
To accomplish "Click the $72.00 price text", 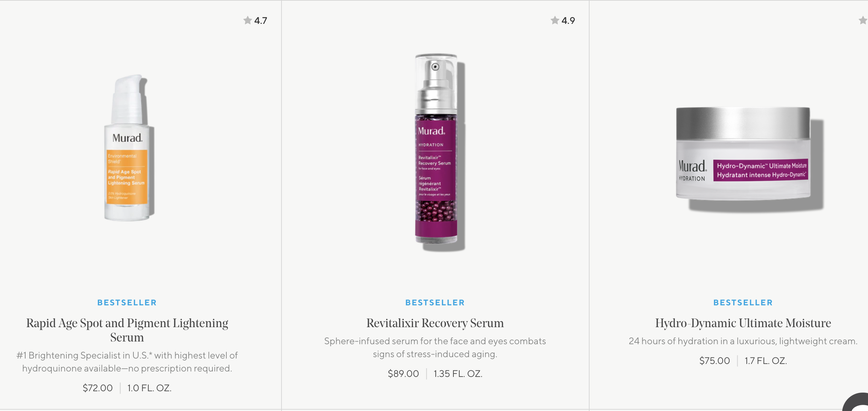I will tap(98, 388).
